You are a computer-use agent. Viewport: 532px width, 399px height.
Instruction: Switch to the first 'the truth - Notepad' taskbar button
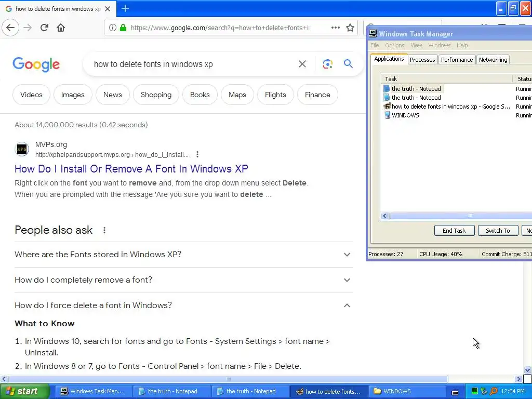click(x=171, y=392)
